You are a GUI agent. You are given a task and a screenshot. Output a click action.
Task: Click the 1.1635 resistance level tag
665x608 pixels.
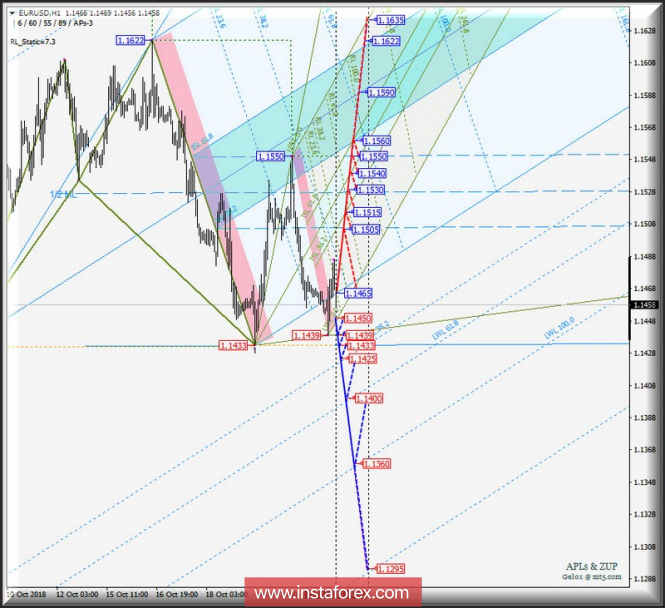click(391, 20)
